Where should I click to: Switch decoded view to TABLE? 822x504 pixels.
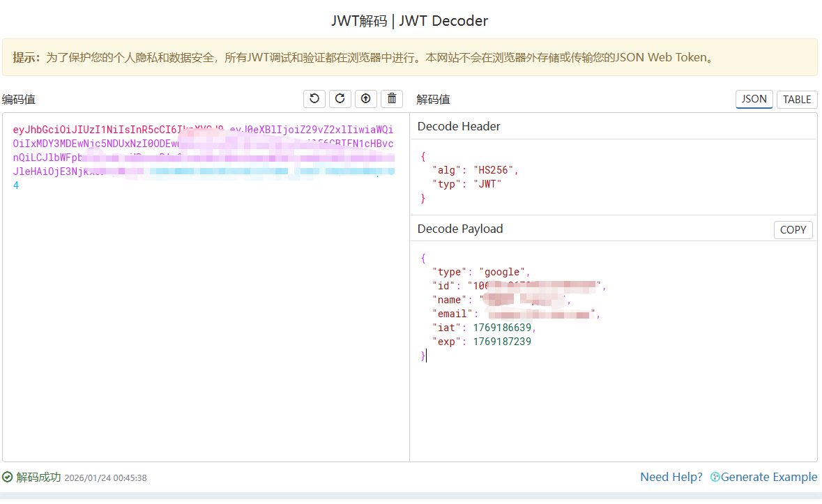coord(797,99)
